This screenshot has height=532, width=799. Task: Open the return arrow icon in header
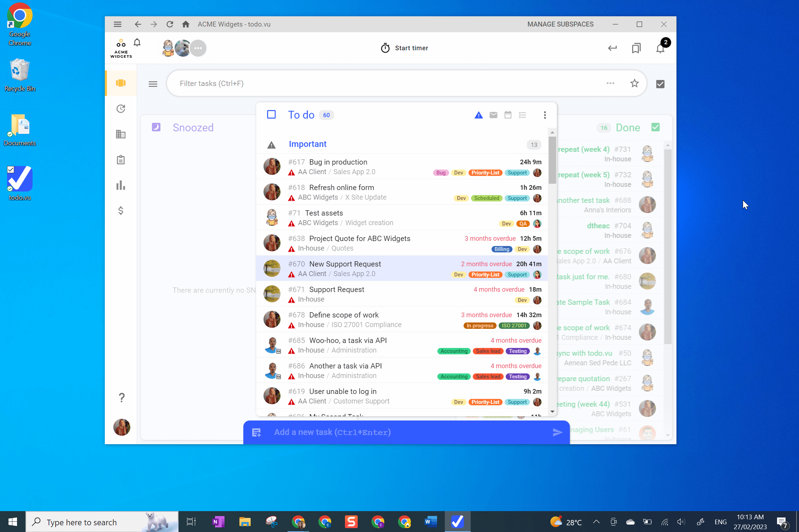click(x=612, y=48)
